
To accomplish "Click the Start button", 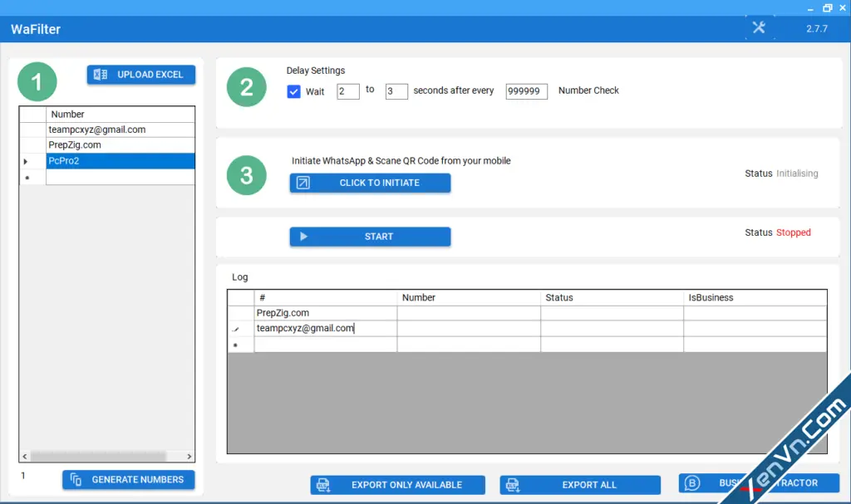I will pos(370,237).
